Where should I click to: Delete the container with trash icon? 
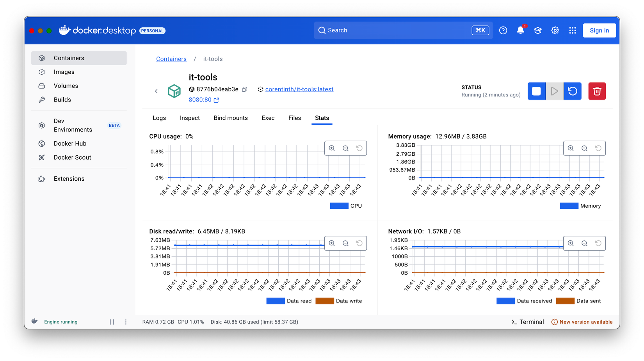tap(597, 91)
